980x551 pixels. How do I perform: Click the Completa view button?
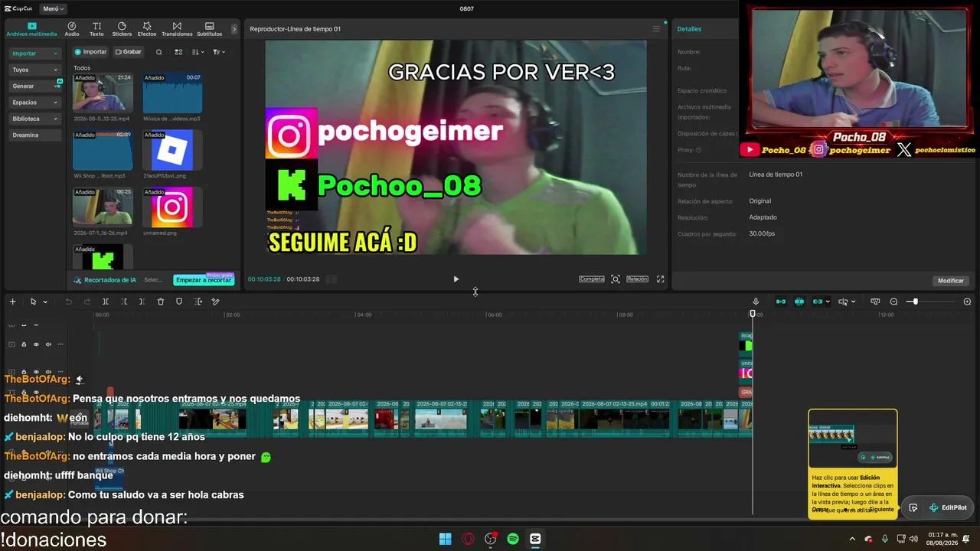(x=592, y=279)
